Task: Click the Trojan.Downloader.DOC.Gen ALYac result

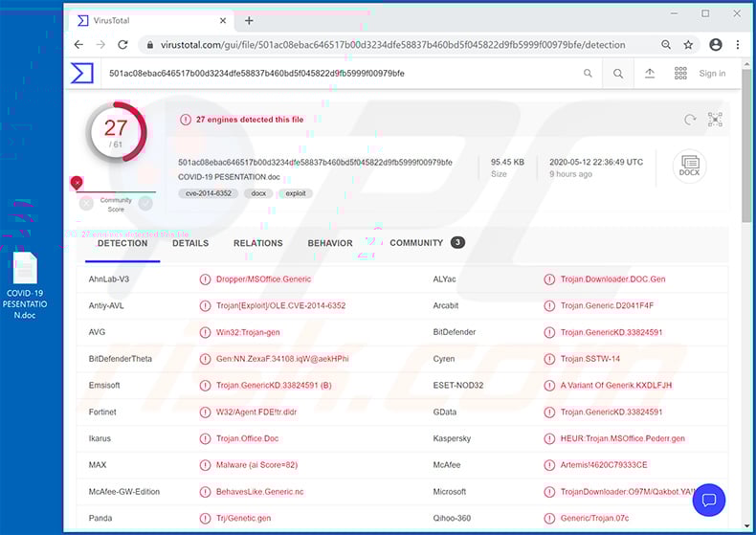Action: click(x=612, y=279)
